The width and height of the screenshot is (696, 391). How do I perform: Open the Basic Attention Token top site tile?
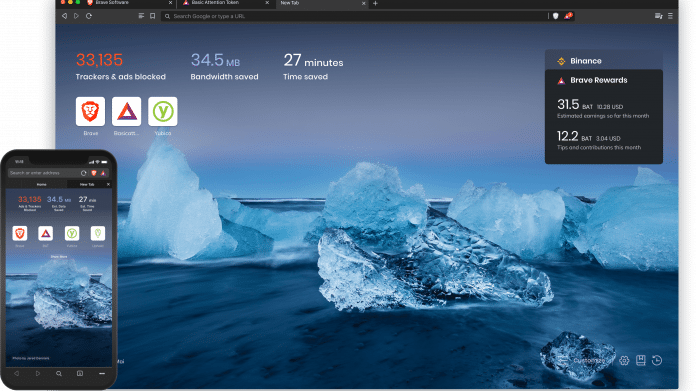click(x=127, y=111)
